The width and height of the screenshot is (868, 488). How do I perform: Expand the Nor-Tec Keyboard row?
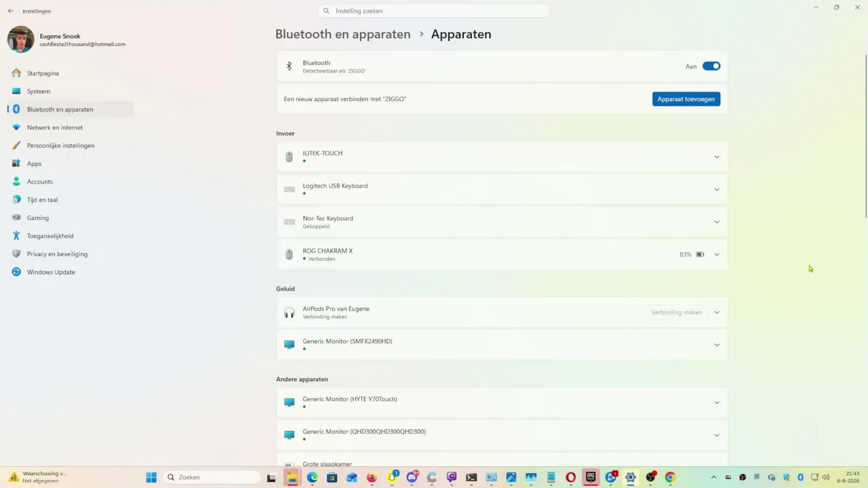tap(717, 222)
